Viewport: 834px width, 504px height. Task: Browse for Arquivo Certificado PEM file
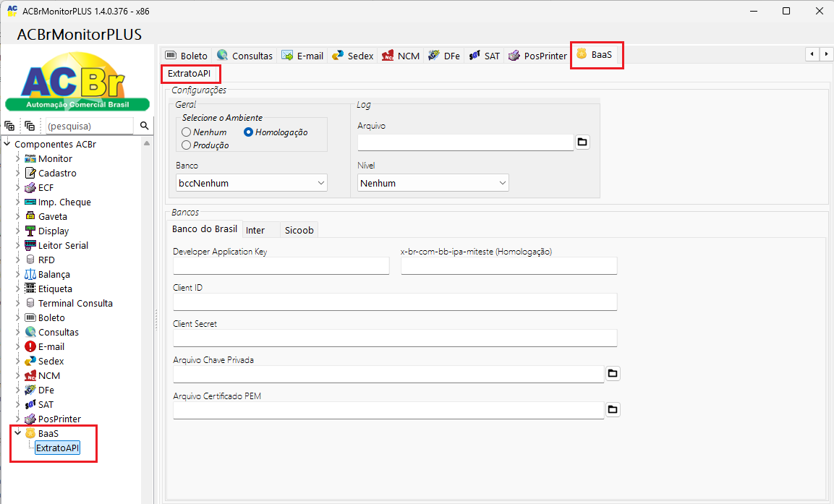click(x=613, y=409)
